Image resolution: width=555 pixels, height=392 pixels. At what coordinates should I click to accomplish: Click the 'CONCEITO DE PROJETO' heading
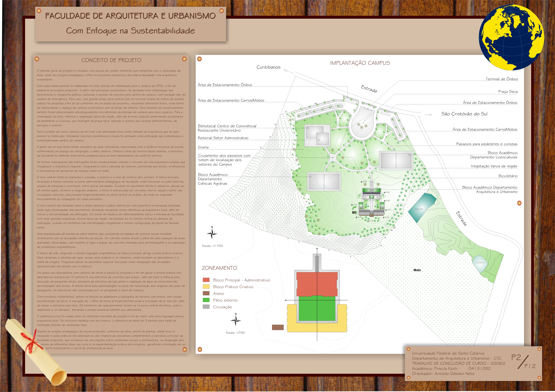click(x=111, y=60)
